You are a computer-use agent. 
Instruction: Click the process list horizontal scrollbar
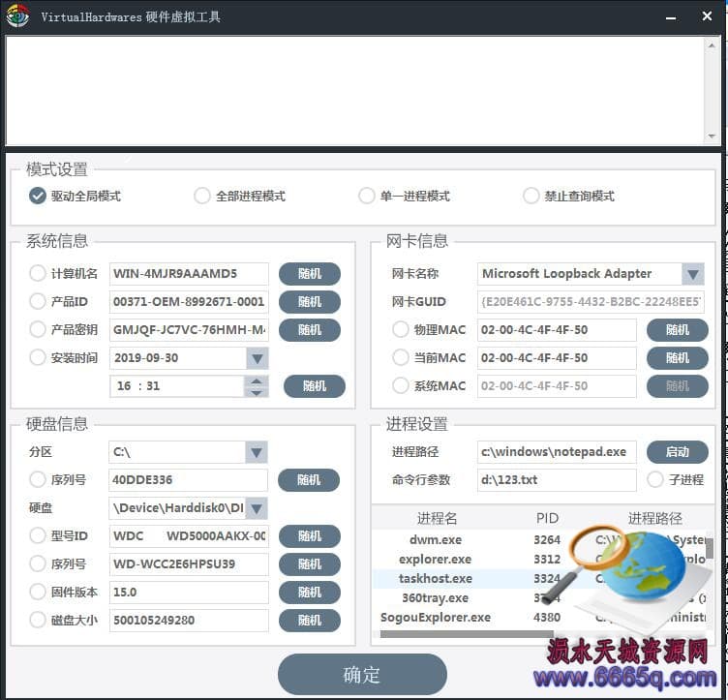click(x=467, y=633)
